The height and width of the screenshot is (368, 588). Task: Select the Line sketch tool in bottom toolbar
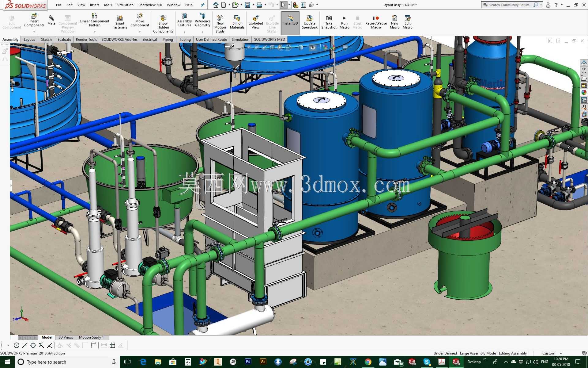25,345
